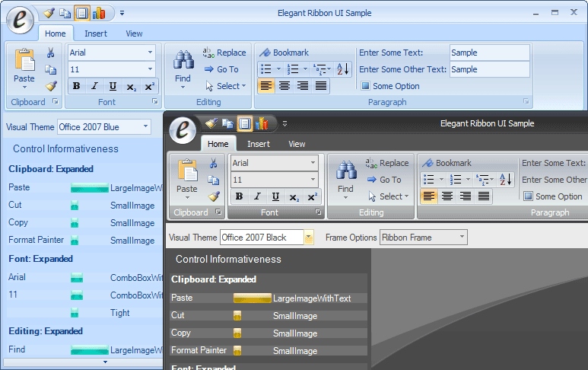588x370 pixels.
Task: Click quick access copy icon in blue title bar
Action: (65, 14)
